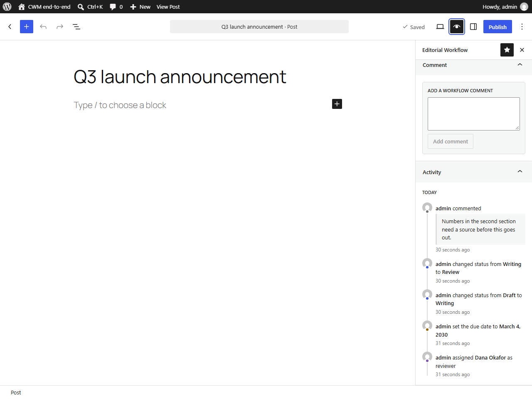Viewport: 532px width, 399px height.
Task: Click the Editorial Workflow sidebar title
Action: tap(445, 50)
